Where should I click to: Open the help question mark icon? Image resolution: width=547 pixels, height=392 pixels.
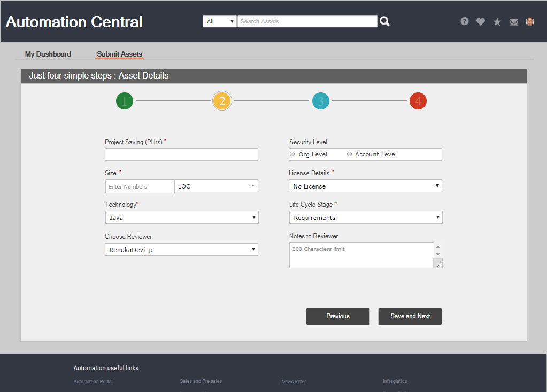(465, 21)
